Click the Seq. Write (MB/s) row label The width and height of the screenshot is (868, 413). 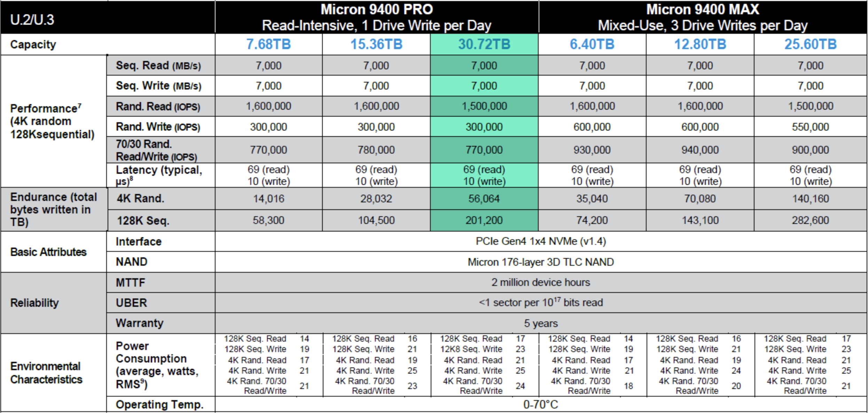coord(158,86)
